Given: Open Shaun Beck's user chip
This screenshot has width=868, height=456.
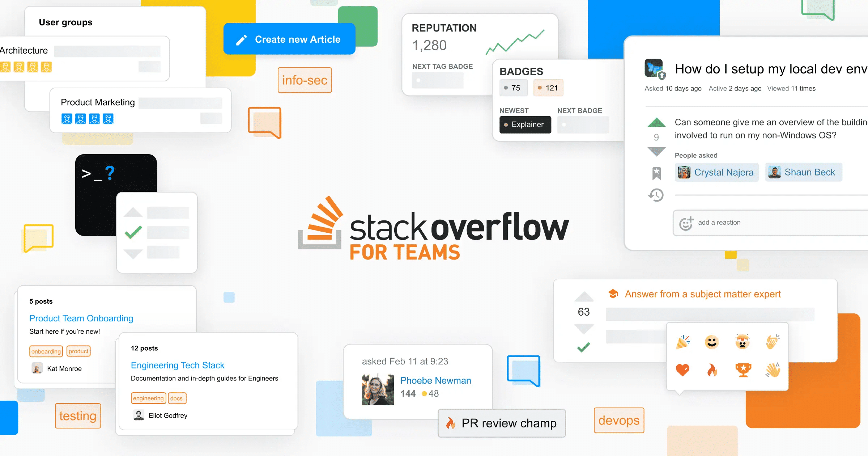Looking at the screenshot, I should (x=804, y=172).
